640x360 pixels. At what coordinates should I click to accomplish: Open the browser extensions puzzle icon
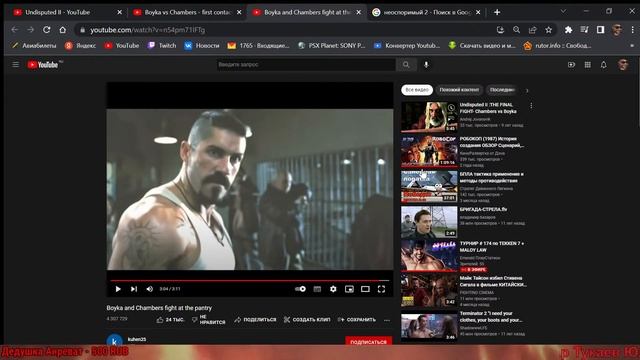click(568, 30)
